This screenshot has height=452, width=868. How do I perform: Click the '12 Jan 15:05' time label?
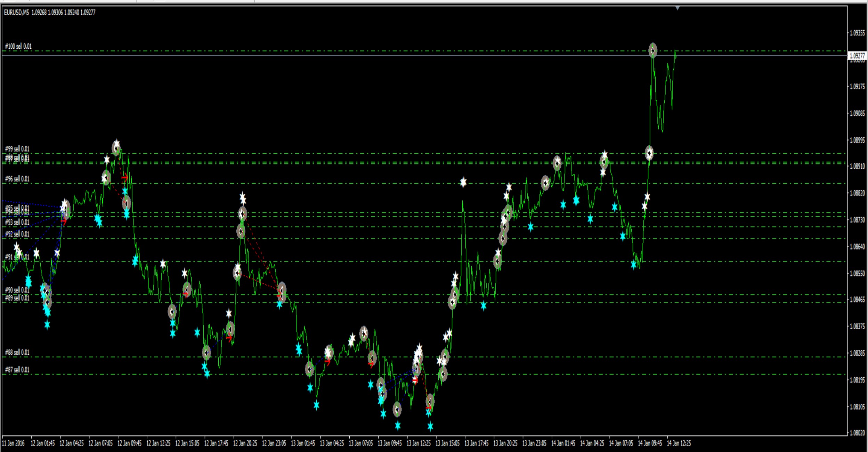(x=187, y=443)
